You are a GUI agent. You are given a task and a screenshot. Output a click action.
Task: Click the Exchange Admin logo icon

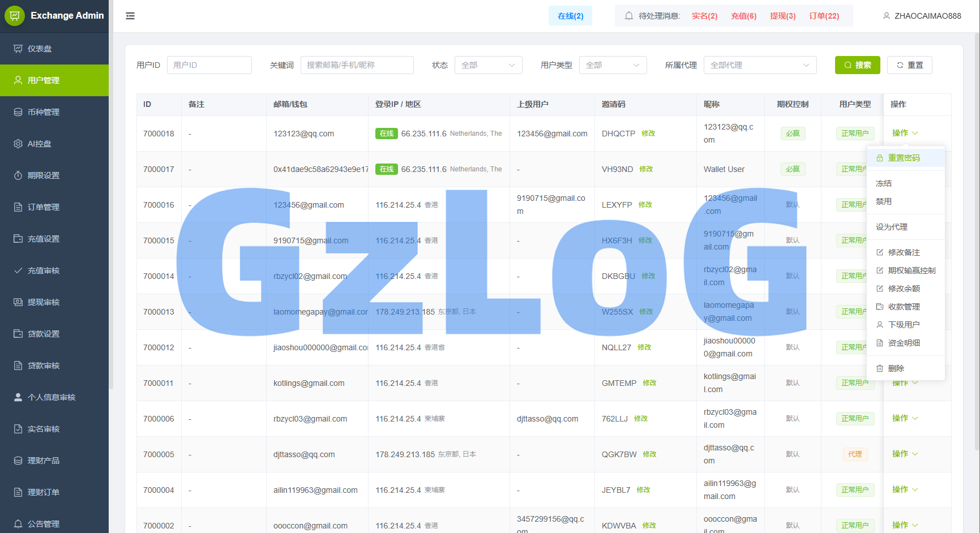15,16
